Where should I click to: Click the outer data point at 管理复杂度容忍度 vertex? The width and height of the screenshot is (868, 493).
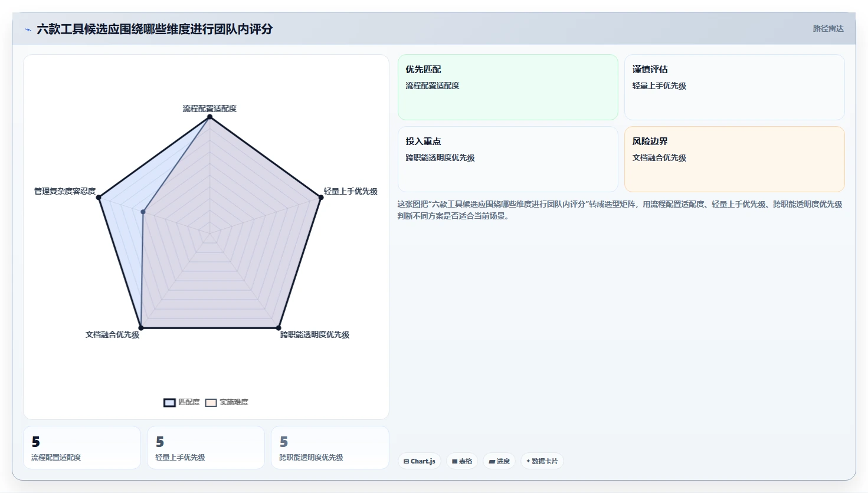pos(99,198)
